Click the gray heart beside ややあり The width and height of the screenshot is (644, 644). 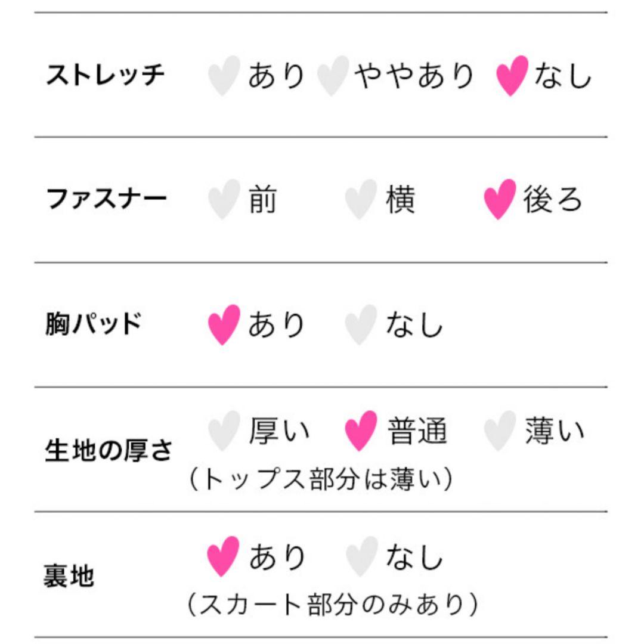coord(333,76)
